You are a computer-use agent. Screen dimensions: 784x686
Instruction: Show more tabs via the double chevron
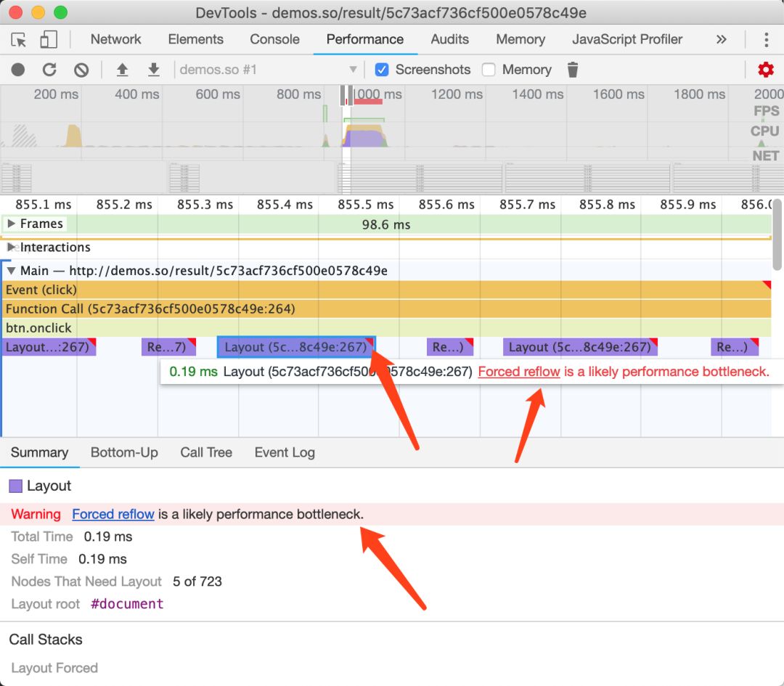pyautogui.click(x=721, y=39)
